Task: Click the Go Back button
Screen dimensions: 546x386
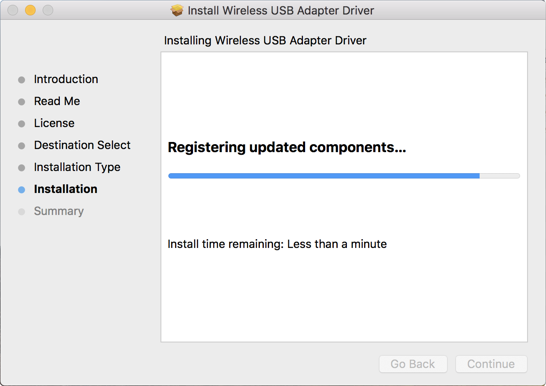Action: 413,364
